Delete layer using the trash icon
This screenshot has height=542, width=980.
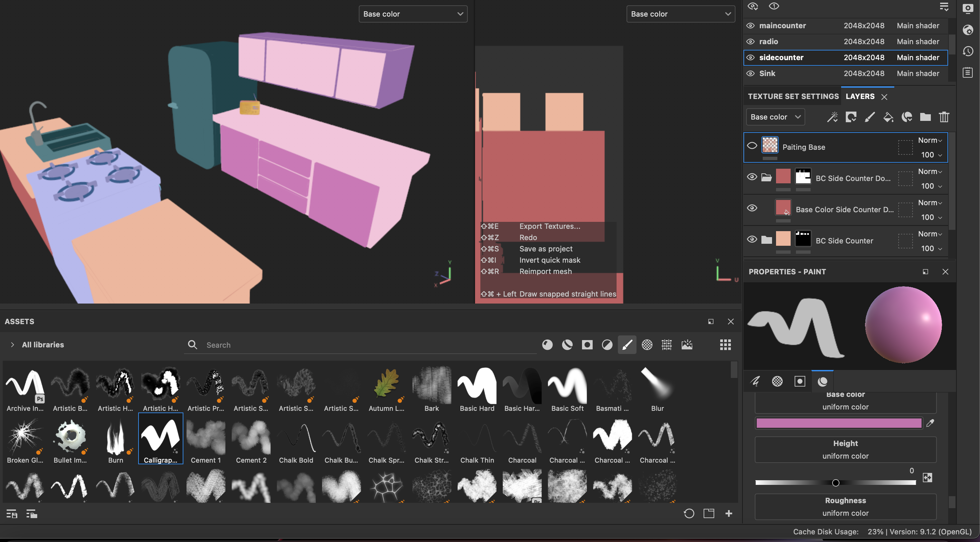tap(944, 117)
